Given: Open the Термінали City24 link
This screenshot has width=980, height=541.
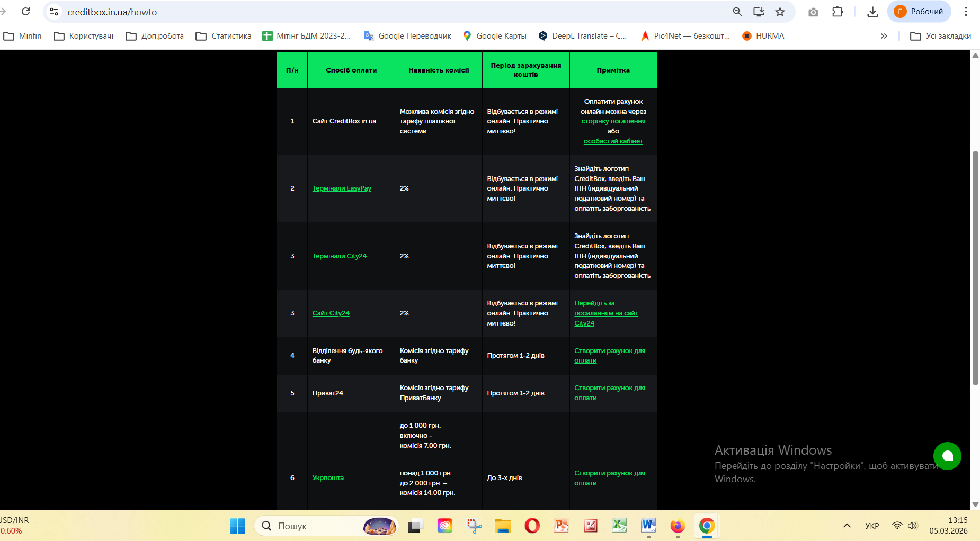Looking at the screenshot, I should tap(340, 256).
